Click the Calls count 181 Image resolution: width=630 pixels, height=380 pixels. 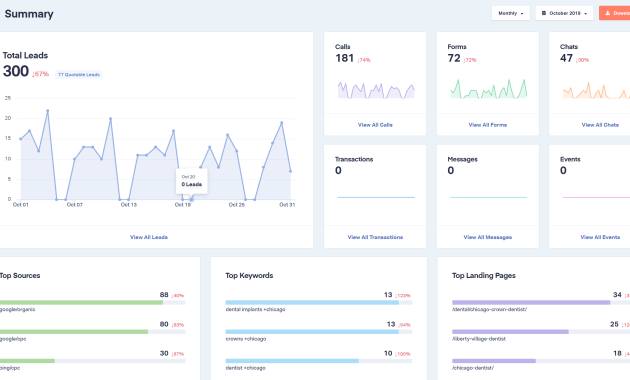345,59
